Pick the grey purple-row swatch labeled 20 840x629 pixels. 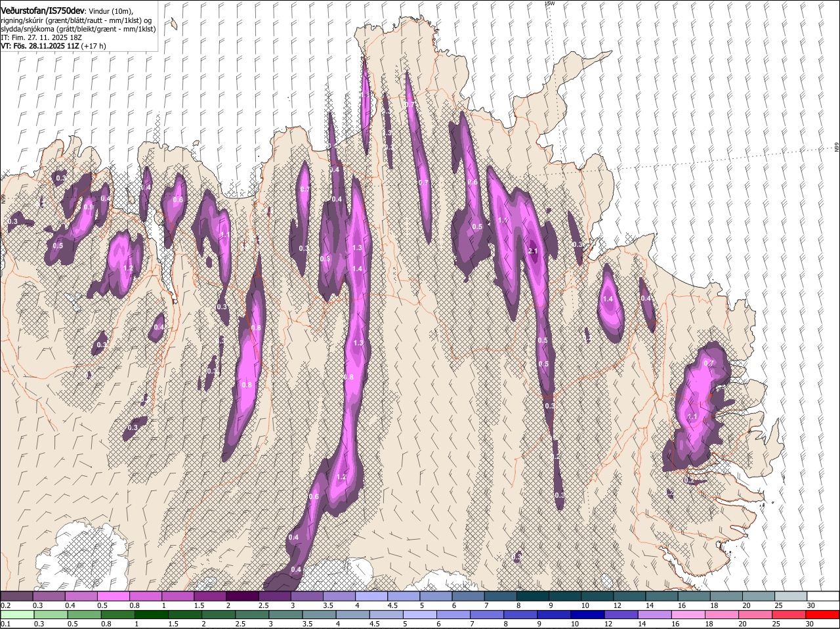click(x=759, y=596)
